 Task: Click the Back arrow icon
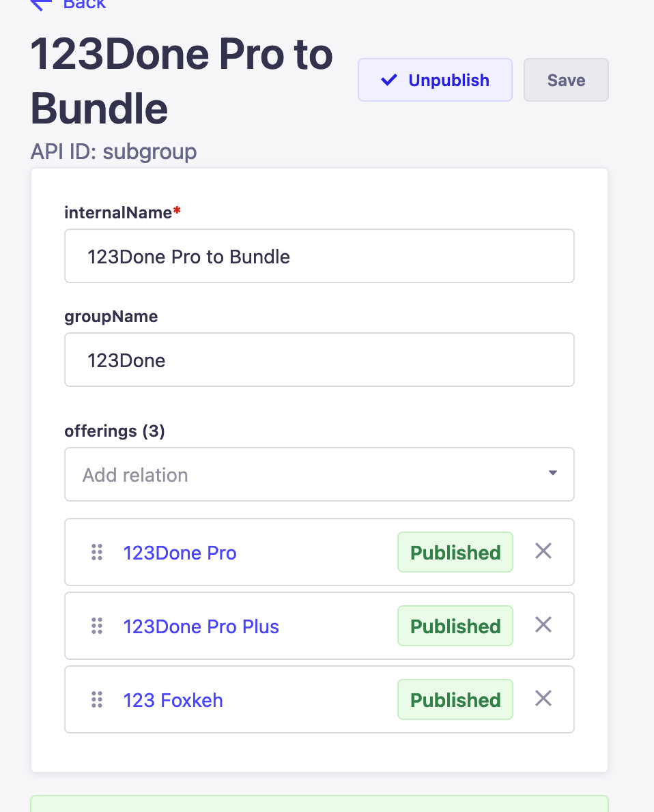click(42, 4)
